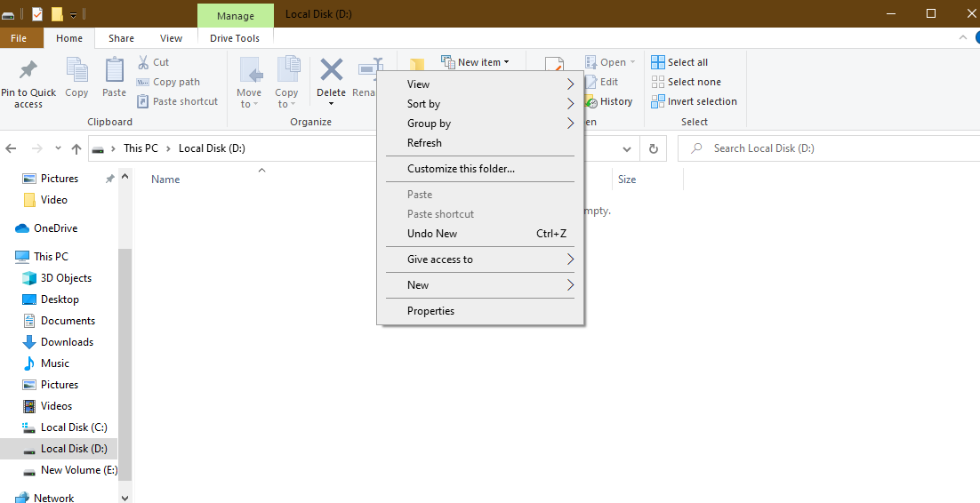
Task: Click the refresh button beside address bar
Action: click(x=654, y=148)
